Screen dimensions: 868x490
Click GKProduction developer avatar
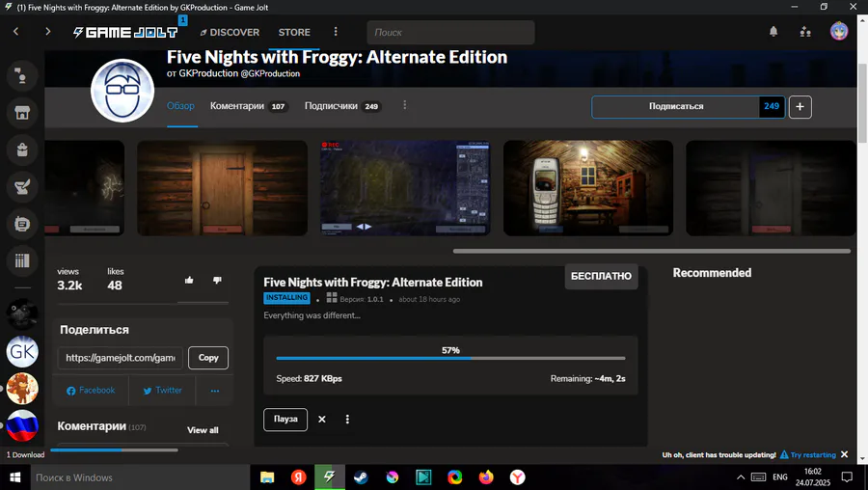[122, 91]
